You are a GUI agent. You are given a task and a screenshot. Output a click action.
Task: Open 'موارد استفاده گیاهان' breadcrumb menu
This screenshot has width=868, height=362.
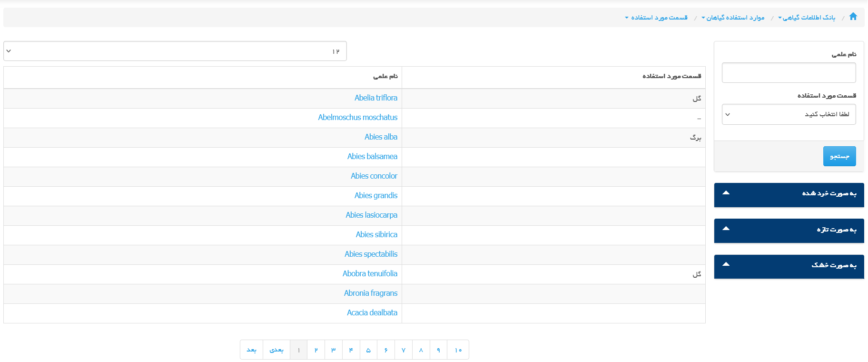coord(733,18)
